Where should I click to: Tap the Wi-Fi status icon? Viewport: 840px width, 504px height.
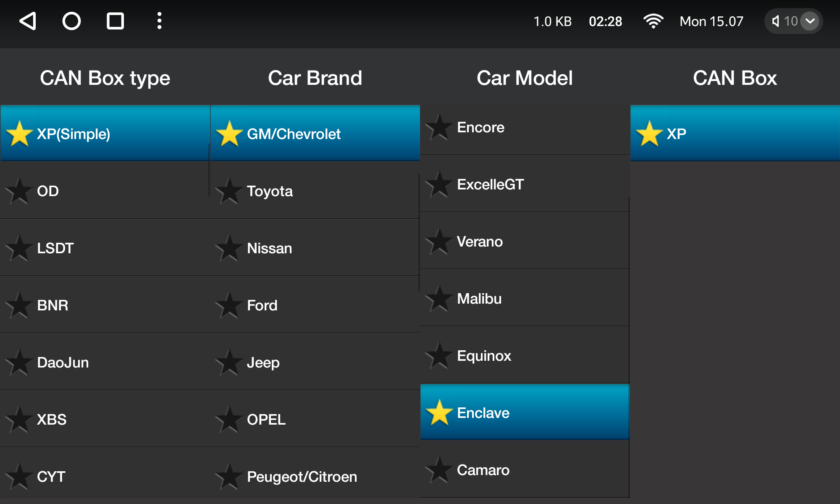653,21
